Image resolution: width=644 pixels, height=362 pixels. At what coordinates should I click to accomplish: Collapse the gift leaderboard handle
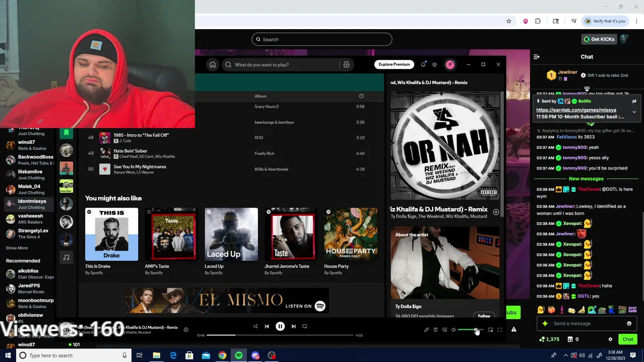[x=587, y=89]
